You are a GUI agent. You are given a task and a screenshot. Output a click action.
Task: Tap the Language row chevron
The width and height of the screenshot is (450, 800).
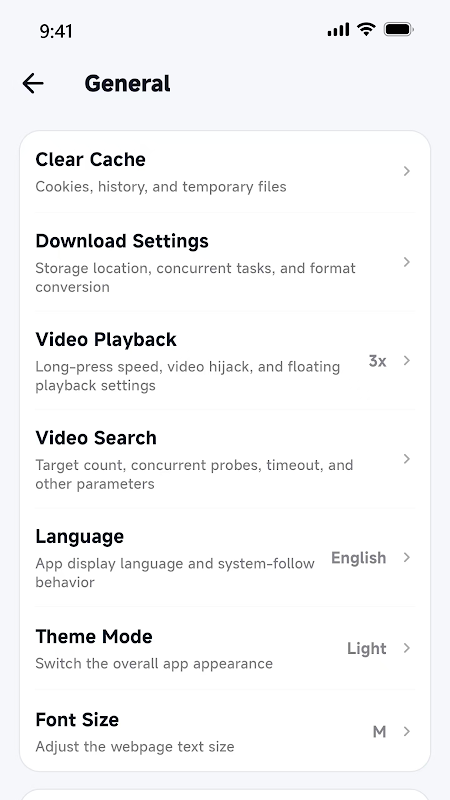[407, 558]
